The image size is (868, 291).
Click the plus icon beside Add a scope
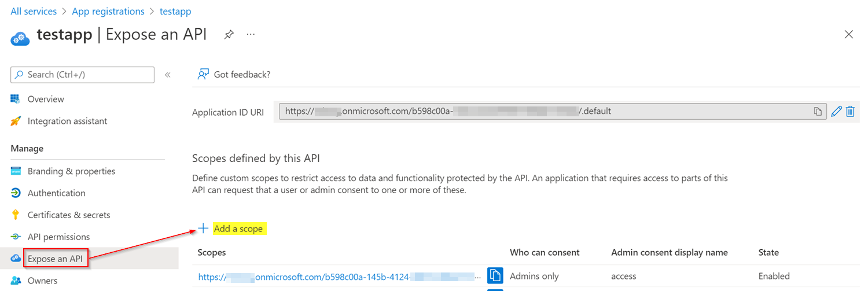[203, 229]
